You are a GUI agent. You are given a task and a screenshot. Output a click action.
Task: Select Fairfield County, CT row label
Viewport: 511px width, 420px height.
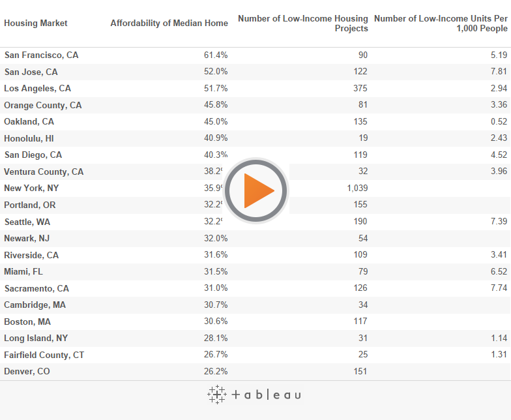(44, 355)
